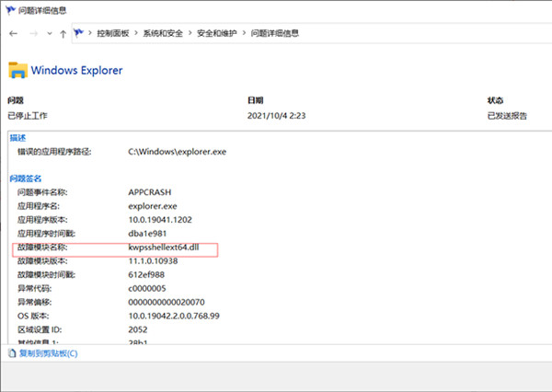The width and height of the screenshot is (552, 392).
Task: Select OS version 10.0.19042.2.0.0.768.99
Action: tap(174, 316)
